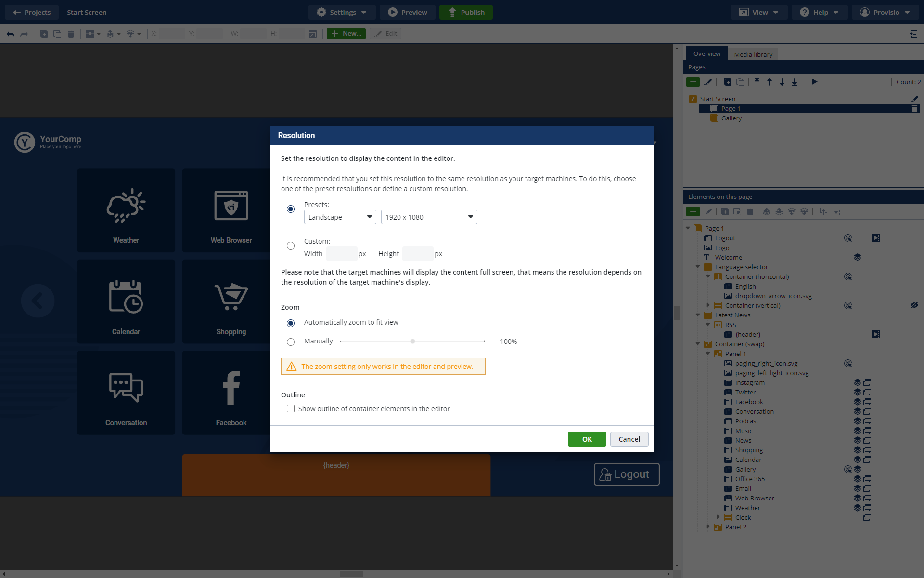Select the Instagram element in tree
The width and height of the screenshot is (924, 578).
pos(749,382)
